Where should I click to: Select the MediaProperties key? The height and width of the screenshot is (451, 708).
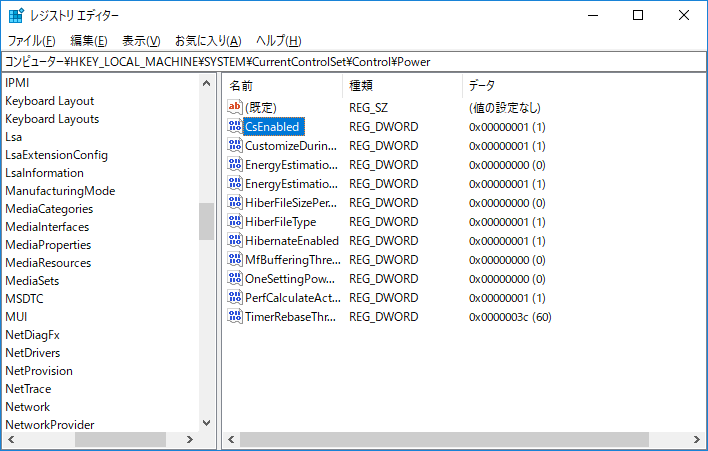coord(48,245)
